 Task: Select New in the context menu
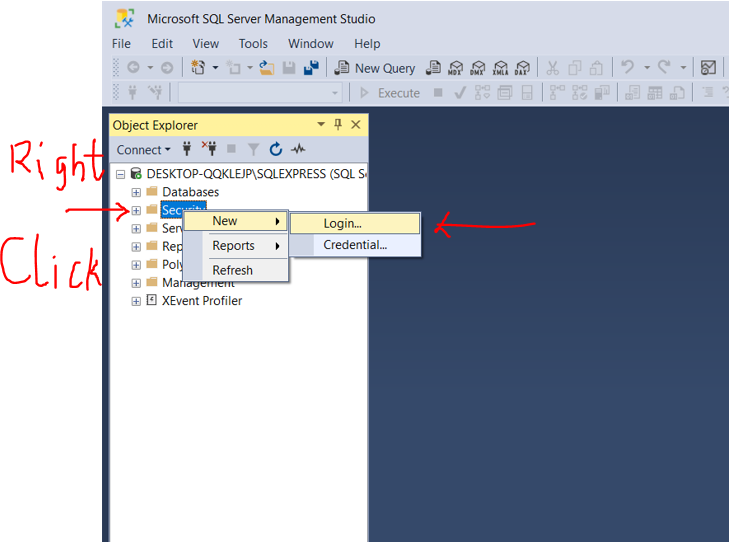coord(236,221)
